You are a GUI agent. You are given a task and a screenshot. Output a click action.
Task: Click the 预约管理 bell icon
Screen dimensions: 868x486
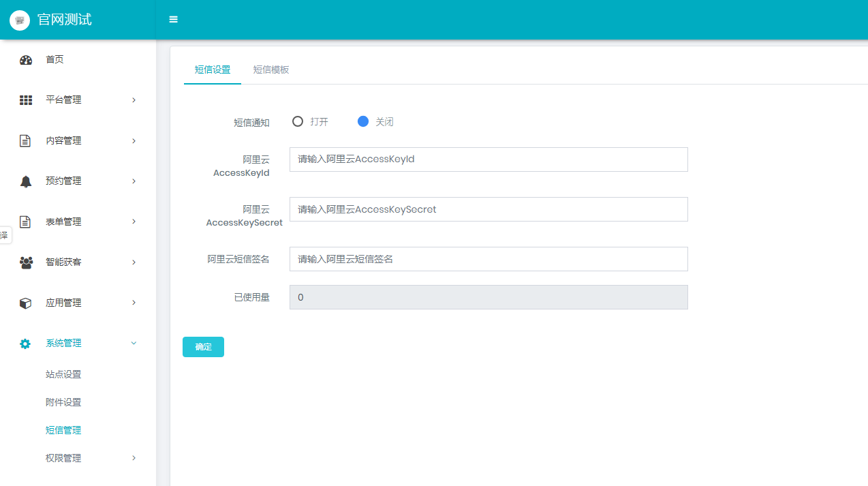[26, 181]
